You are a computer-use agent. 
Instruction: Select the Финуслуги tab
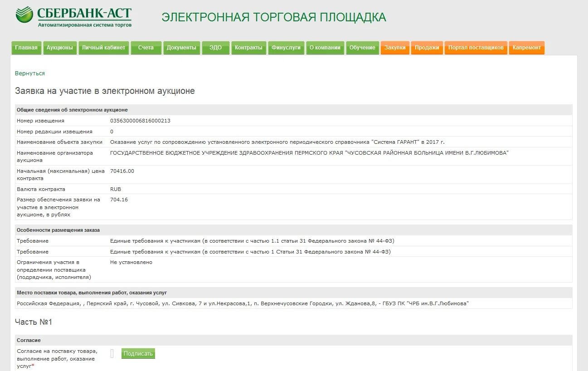click(x=286, y=48)
